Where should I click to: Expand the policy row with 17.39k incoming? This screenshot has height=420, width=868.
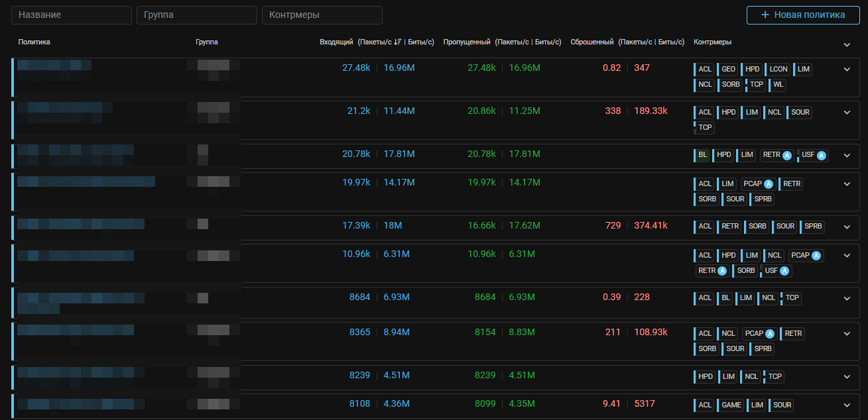847,227
